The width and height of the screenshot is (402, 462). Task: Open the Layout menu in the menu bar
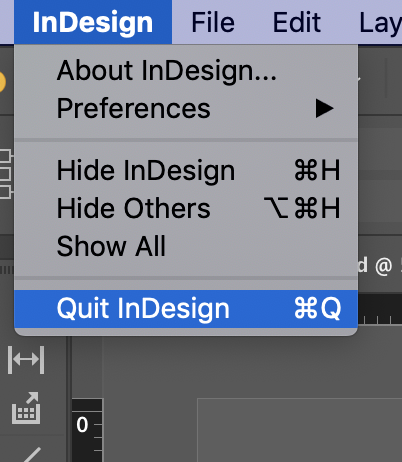coord(380,22)
